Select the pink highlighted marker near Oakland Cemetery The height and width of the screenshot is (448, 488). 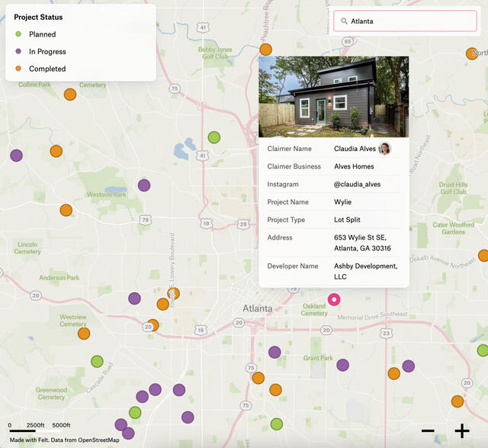[333, 300]
